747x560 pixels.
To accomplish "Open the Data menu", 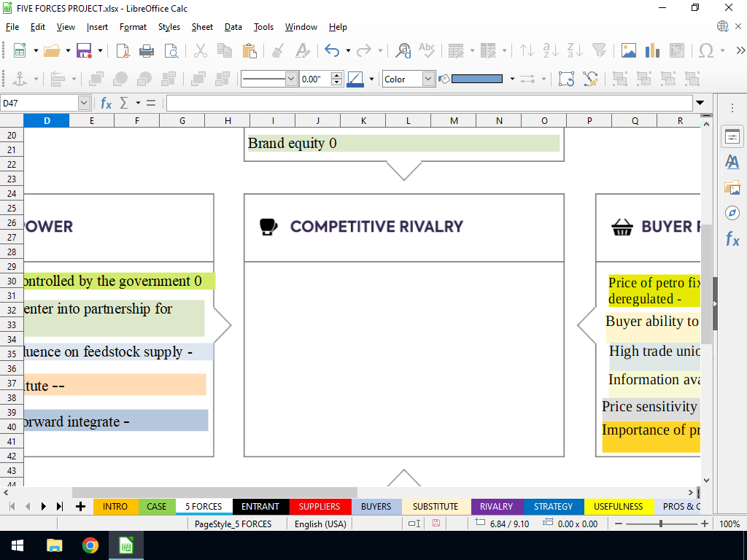I will coord(233,27).
